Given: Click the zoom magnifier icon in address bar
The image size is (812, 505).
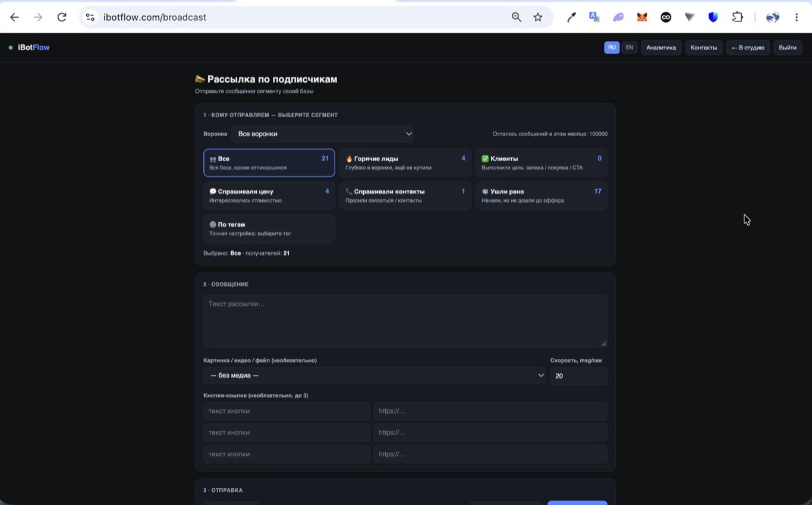Looking at the screenshot, I should (x=517, y=17).
